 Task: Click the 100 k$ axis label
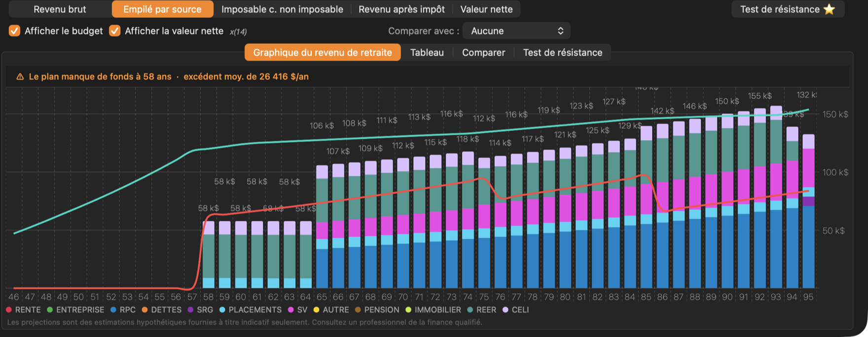click(x=835, y=172)
